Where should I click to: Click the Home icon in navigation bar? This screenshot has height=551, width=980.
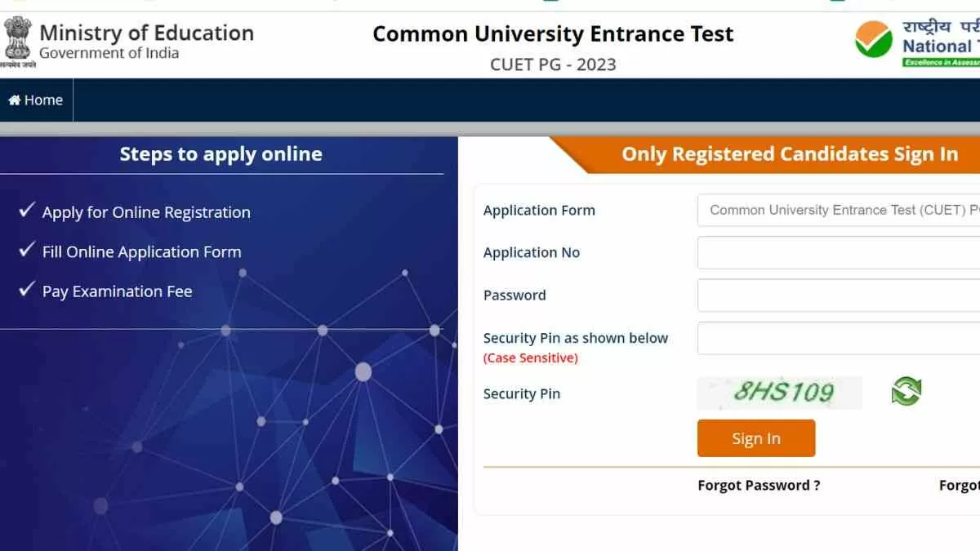click(15, 100)
